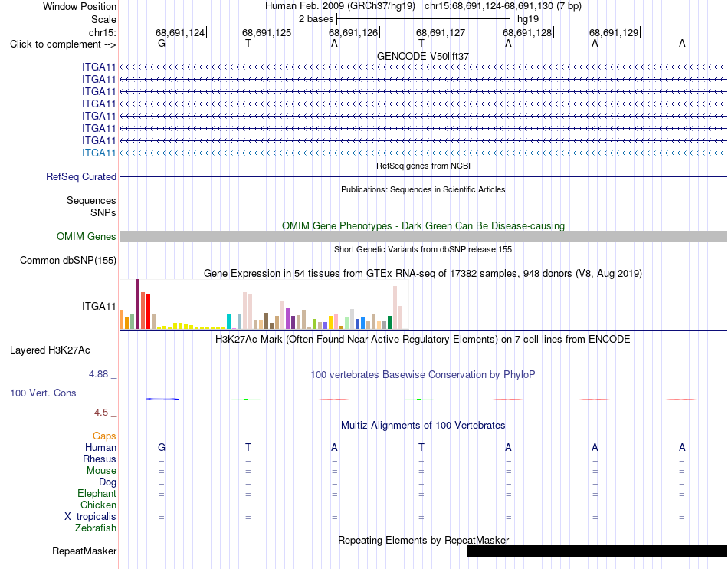Open 'Short Genetic Variants from dbSNP release 155'
728x569 pixels.
[423, 249]
